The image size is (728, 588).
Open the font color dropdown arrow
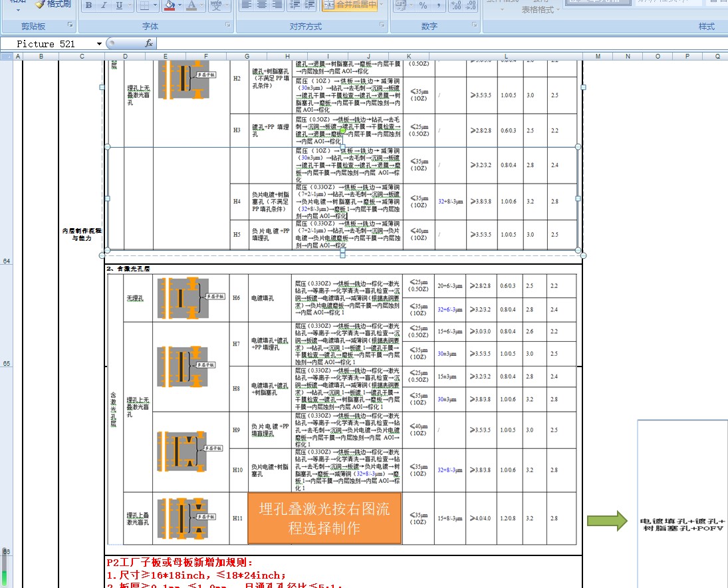point(202,5)
